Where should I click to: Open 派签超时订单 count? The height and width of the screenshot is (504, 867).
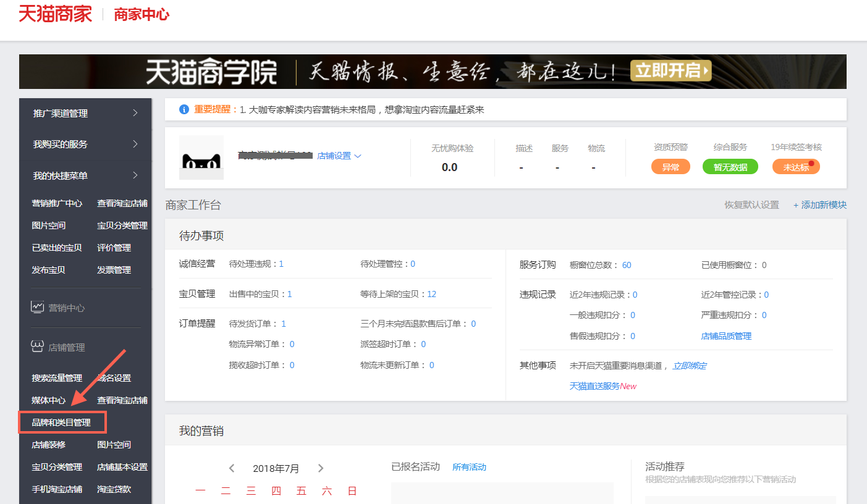pos(423,344)
